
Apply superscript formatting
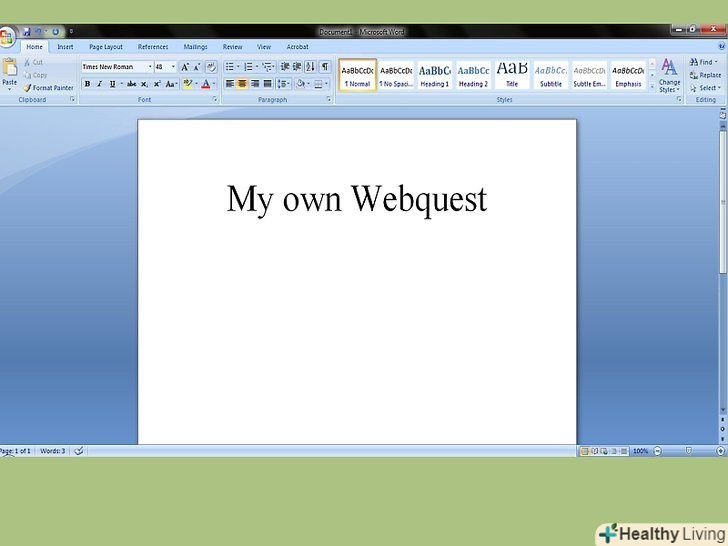[x=157, y=84]
